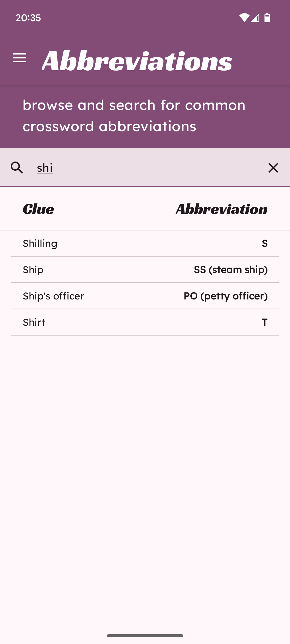
Task: Tap the Abbreviation column header
Action: [x=222, y=209]
